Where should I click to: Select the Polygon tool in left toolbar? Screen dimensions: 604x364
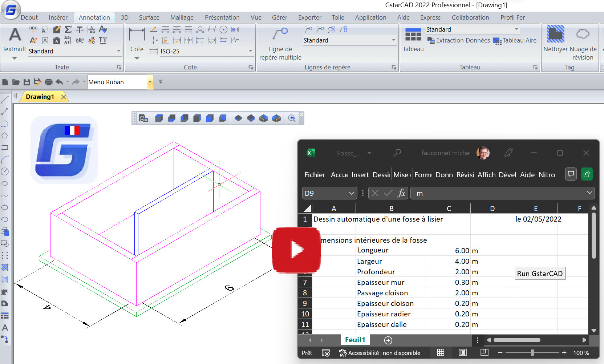click(x=5, y=136)
